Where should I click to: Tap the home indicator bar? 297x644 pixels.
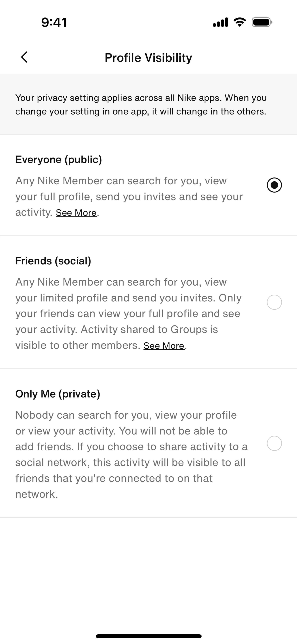click(x=148, y=636)
